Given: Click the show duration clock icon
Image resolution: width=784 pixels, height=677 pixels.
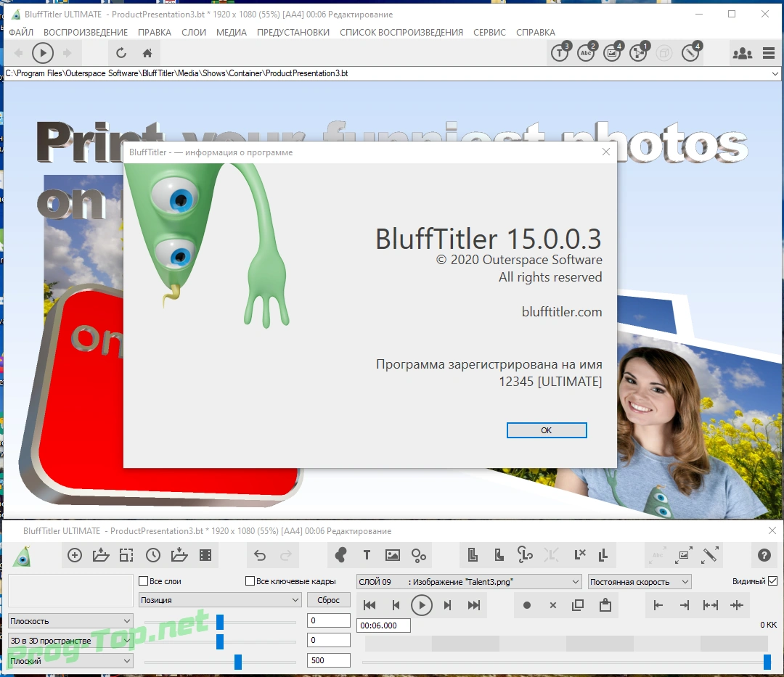Looking at the screenshot, I should pyautogui.click(x=153, y=555).
